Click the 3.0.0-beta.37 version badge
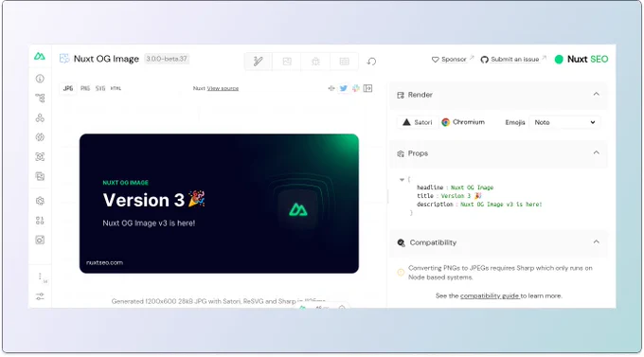The image size is (644, 357). [167, 59]
